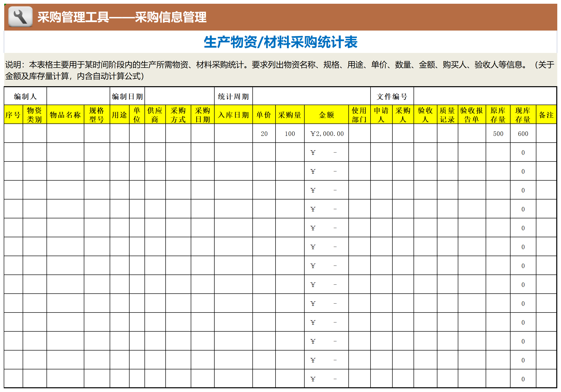This screenshot has width=561, height=392.
Task: Click the empty field next to 编制日期
Action: pyautogui.click(x=180, y=96)
